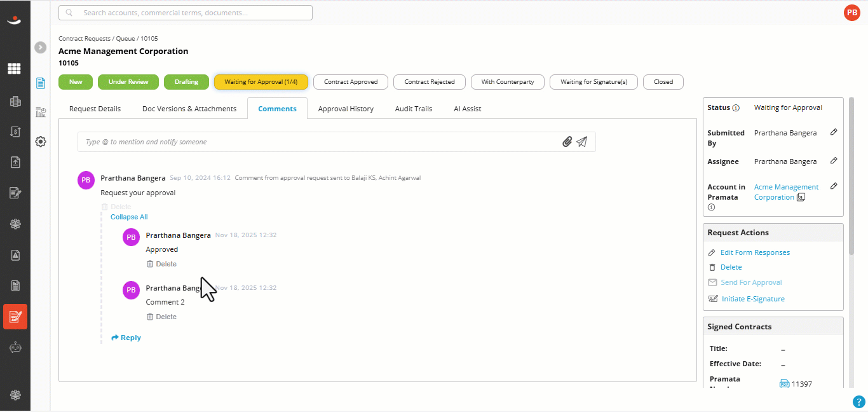
Task: Click the info icon next to Status
Action: [x=736, y=108]
